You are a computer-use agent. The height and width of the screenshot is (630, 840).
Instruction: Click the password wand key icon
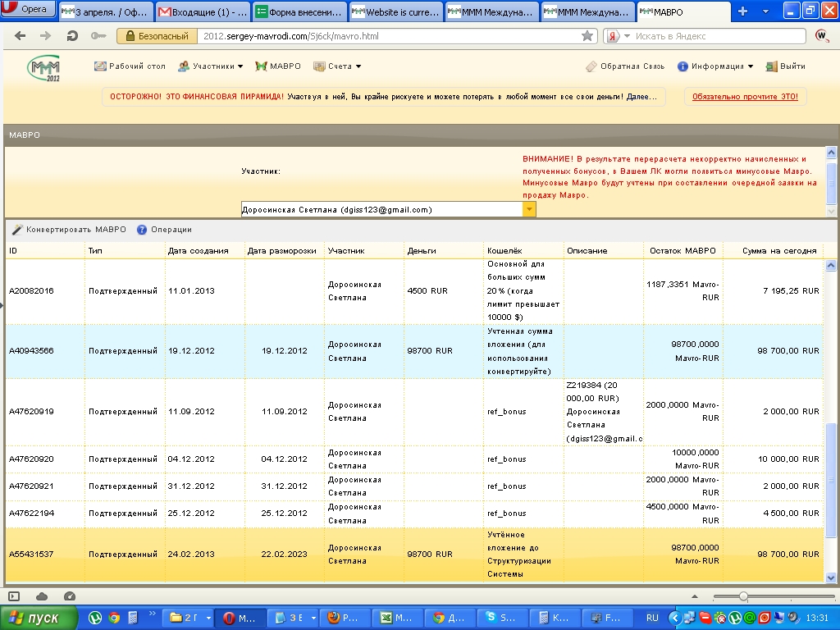[x=98, y=36]
